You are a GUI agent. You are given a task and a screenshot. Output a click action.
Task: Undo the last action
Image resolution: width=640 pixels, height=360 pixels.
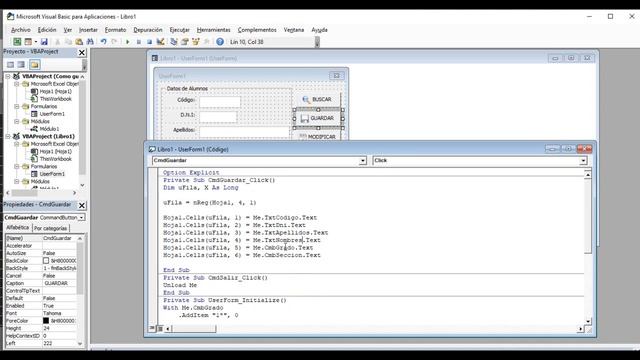coord(104,42)
